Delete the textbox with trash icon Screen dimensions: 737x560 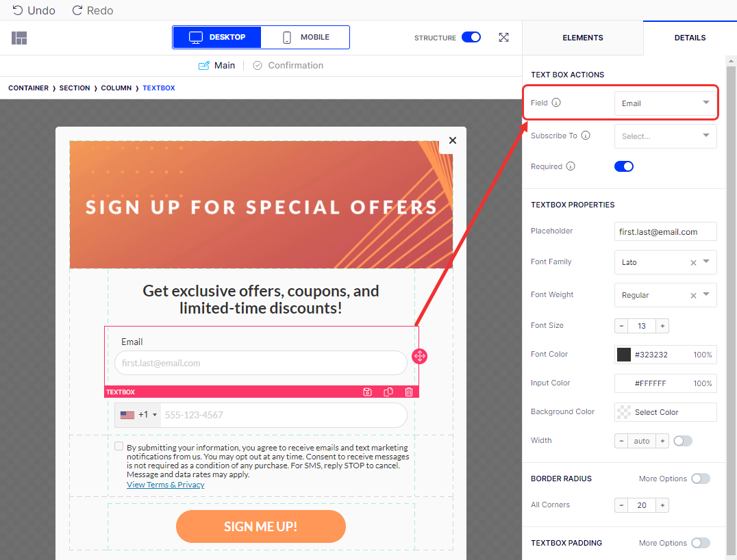(x=409, y=392)
